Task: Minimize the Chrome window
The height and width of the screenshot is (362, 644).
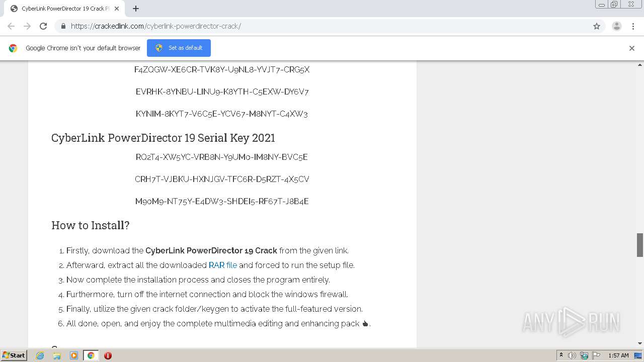Action: click(x=602, y=5)
